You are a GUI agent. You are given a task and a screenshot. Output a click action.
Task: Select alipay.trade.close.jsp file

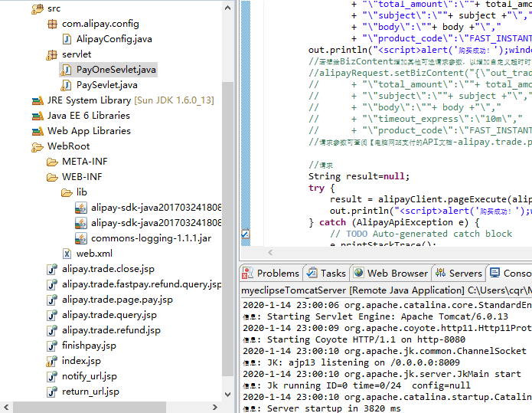(x=108, y=269)
